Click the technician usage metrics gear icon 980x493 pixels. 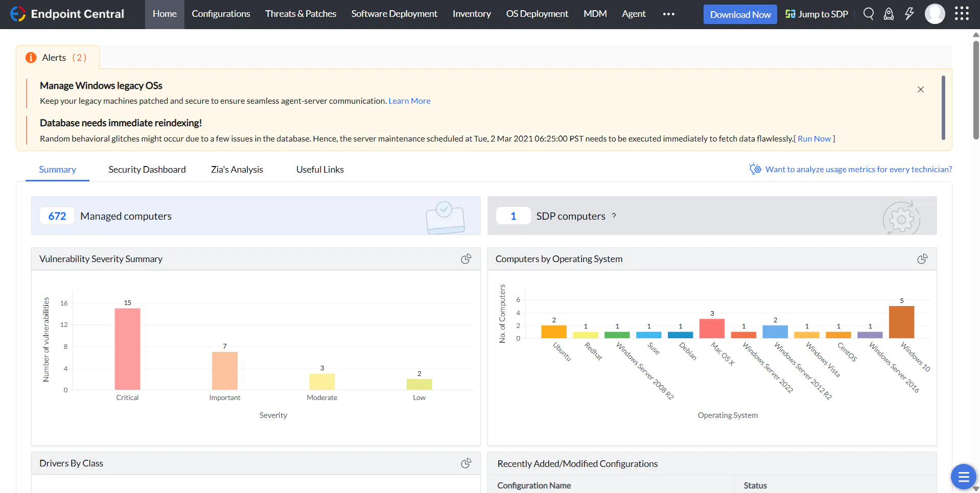click(x=755, y=169)
